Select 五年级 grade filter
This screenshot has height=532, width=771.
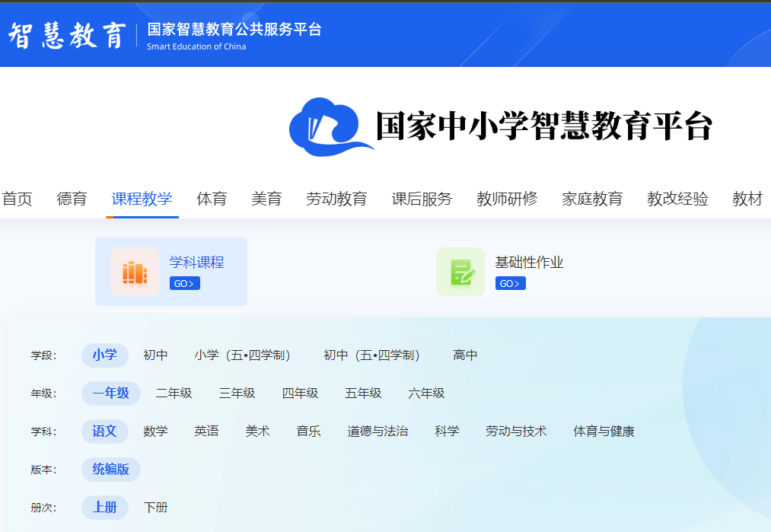[363, 393]
